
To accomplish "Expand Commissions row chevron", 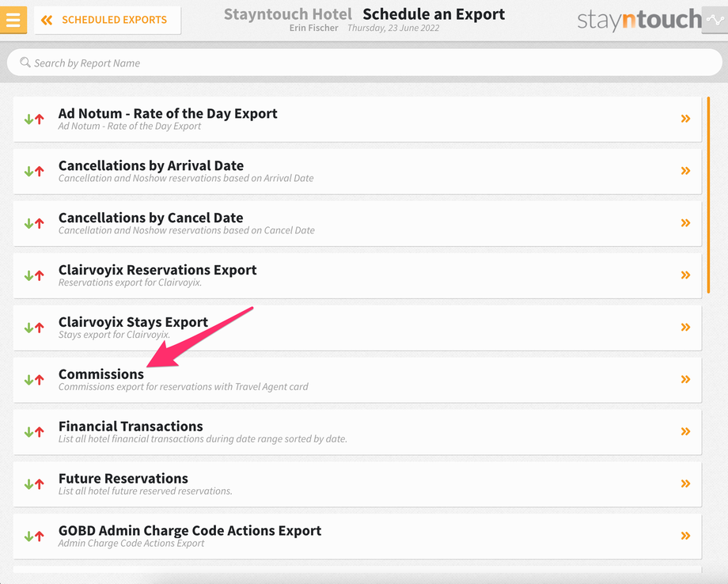I will (685, 379).
